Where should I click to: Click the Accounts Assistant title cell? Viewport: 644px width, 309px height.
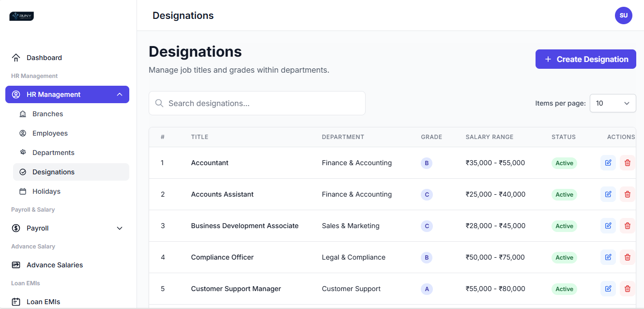click(x=222, y=194)
